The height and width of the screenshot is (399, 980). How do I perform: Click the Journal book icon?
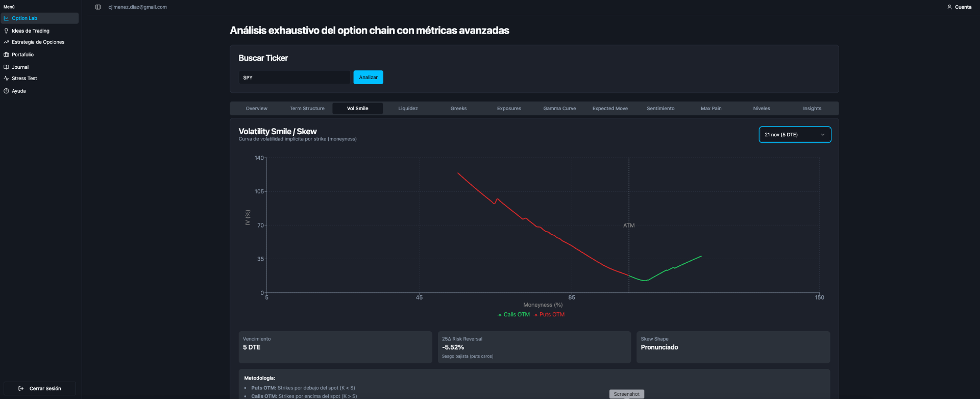(6, 67)
